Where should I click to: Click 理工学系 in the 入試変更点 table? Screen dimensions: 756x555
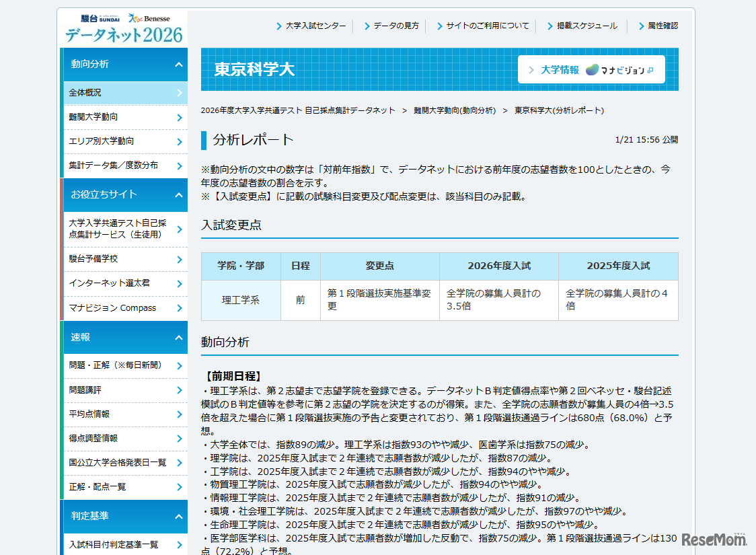(x=241, y=300)
